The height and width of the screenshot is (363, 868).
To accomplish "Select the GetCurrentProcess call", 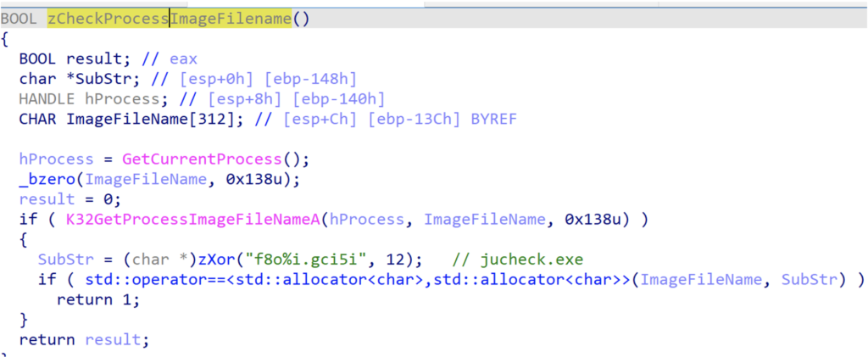I will (202, 159).
